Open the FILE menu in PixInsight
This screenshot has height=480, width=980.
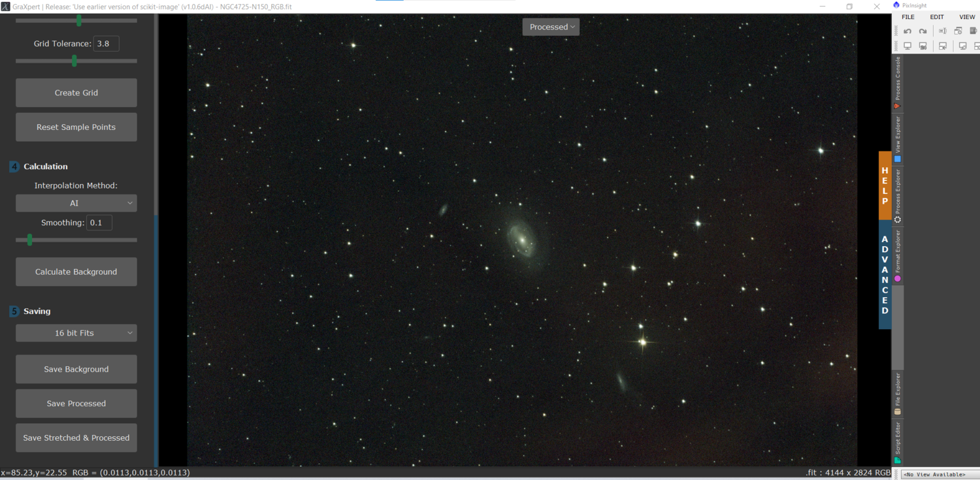[x=908, y=17]
